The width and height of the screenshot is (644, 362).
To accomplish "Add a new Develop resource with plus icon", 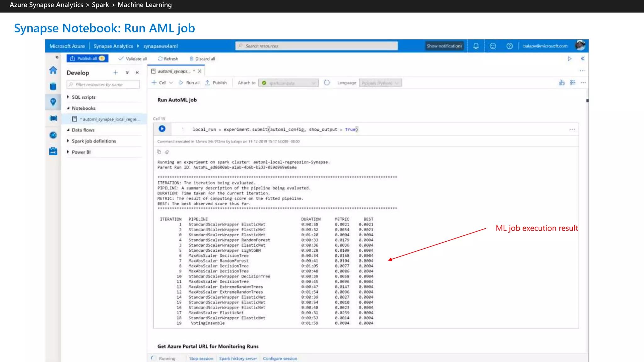I will coord(115,73).
